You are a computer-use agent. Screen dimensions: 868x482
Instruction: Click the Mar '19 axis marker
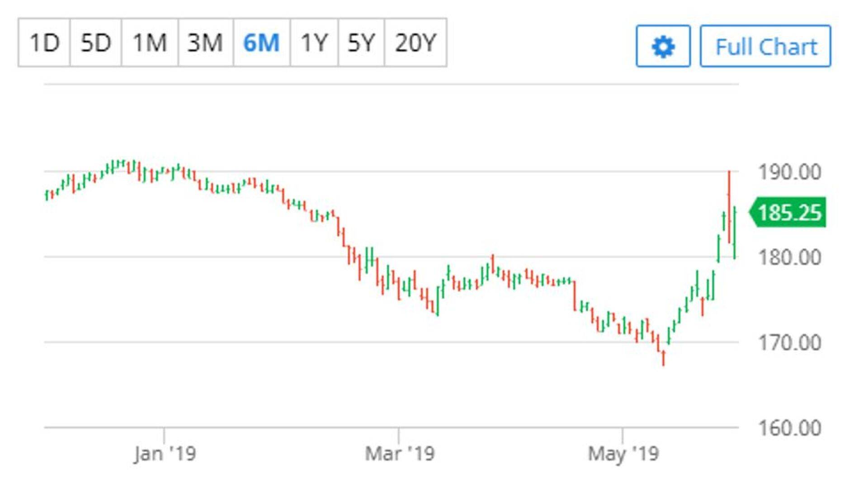[399, 453]
